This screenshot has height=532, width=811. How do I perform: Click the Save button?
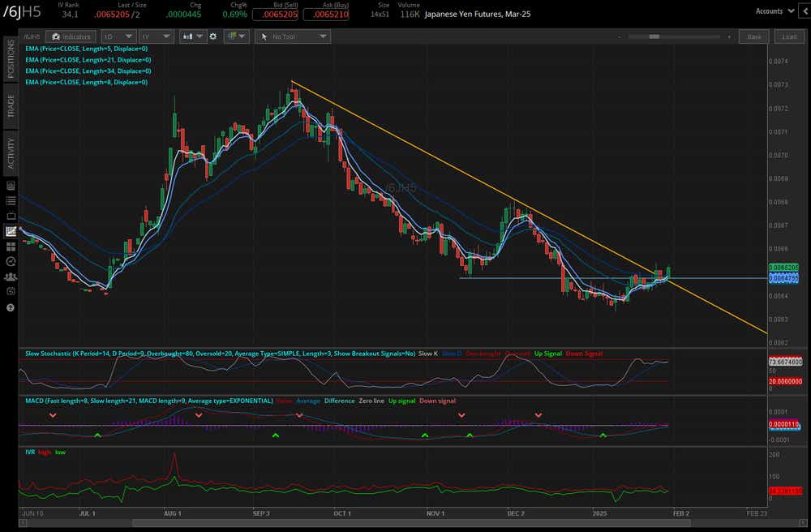(x=754, y=36)
